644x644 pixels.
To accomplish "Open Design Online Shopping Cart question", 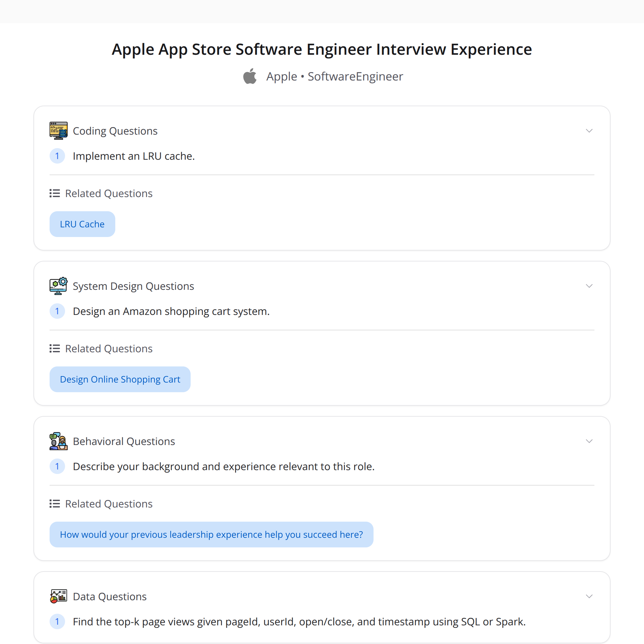I will [120, 379].
